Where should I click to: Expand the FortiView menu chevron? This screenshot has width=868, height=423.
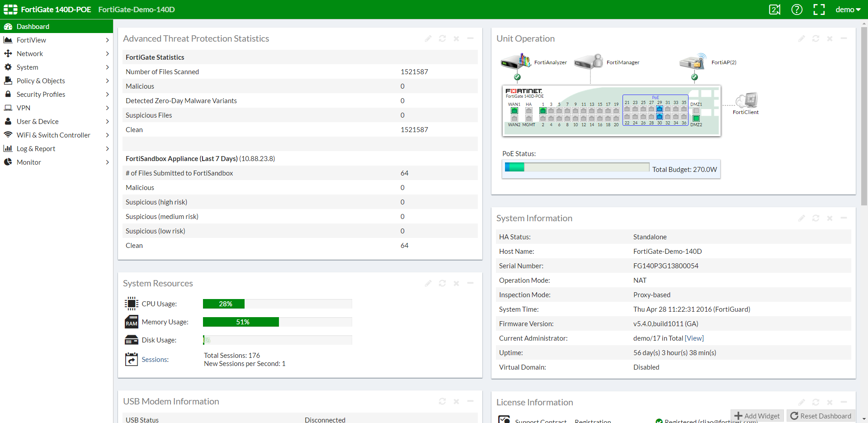(x=107, y=40)
